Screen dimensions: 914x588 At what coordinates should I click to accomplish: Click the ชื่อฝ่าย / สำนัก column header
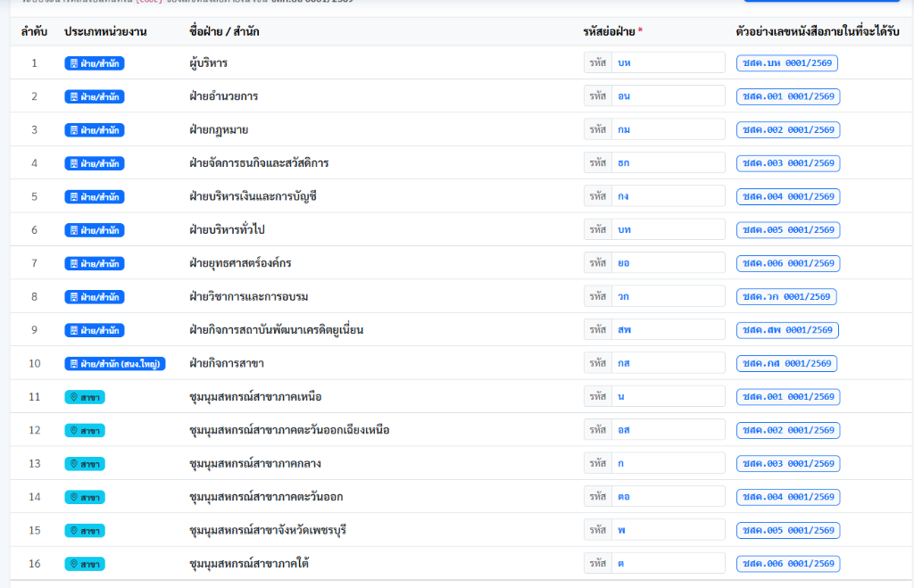point(224,31)
